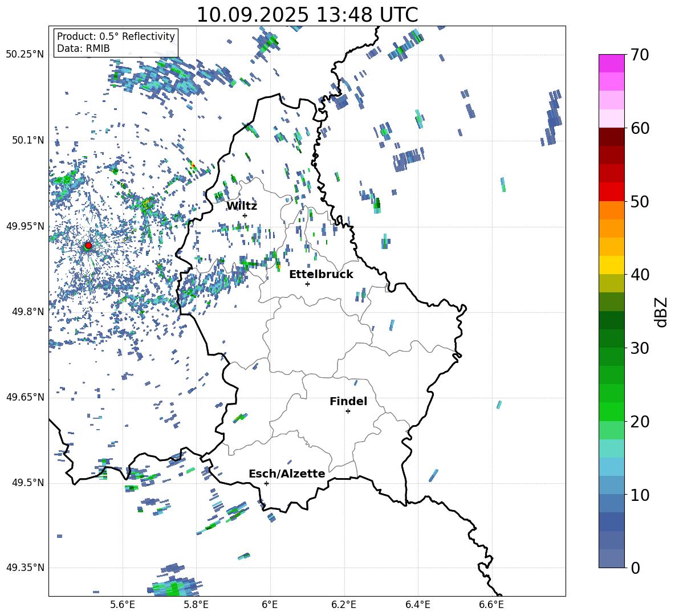This screenshot has width=675, height=616.
Task: Click the bright green colorbar segment above 20
Action: click(x=612, y=411)
